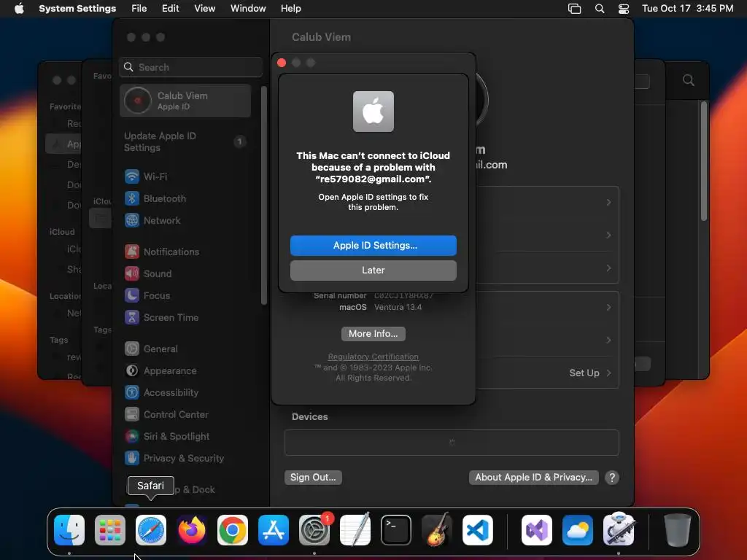Open Visual Studio from the Dock
Image resolution: width=747 pixels, height=560 pixels.
click(x=537, y=530)
